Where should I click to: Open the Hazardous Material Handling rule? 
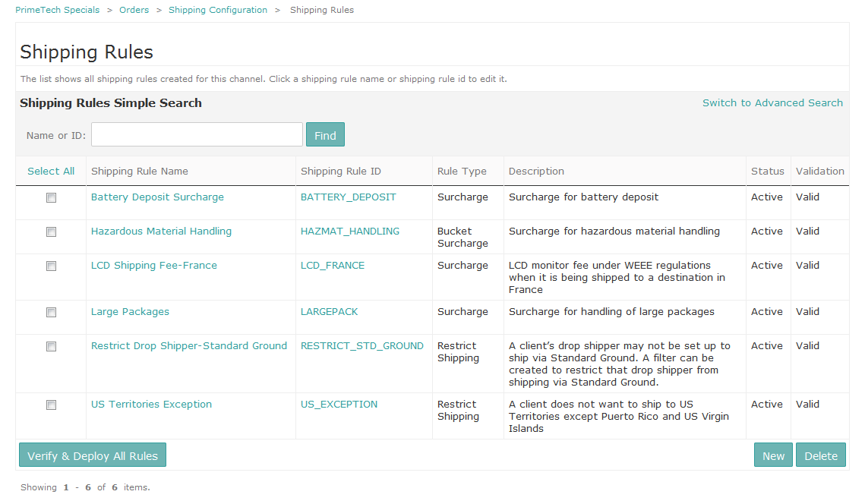coord(161,231)
